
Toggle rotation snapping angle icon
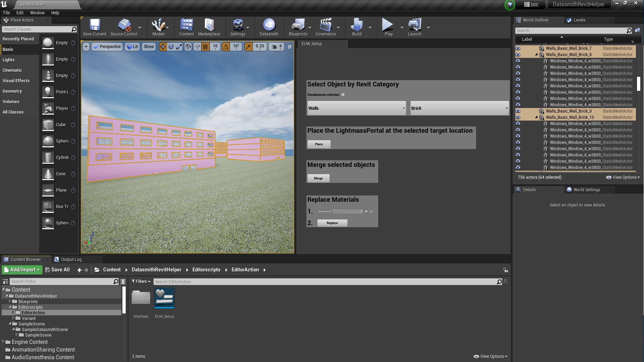coord(226,47)
